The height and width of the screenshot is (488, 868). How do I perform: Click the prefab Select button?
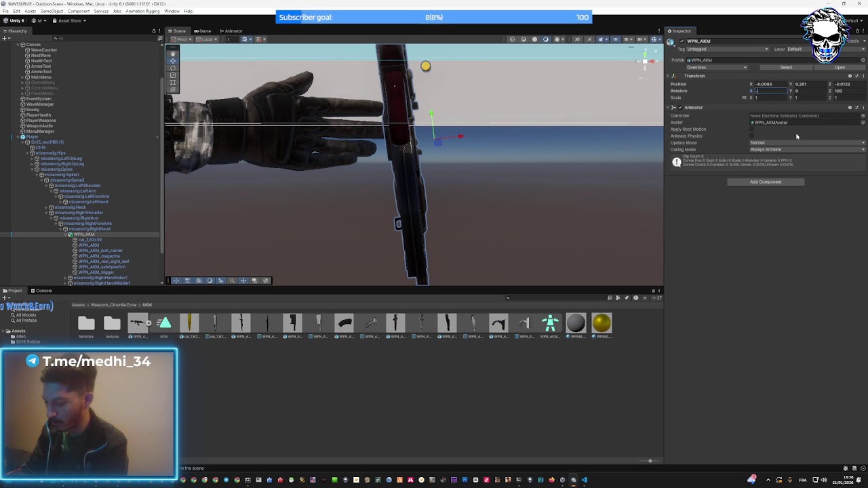[x=786, y=67]
